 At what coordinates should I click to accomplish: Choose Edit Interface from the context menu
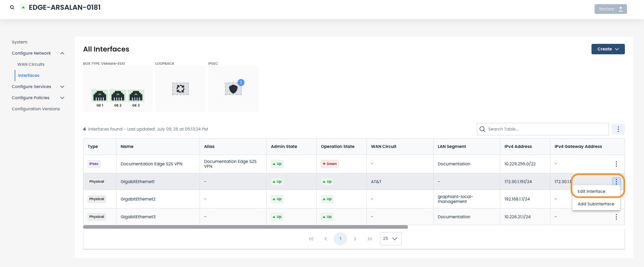596,191
